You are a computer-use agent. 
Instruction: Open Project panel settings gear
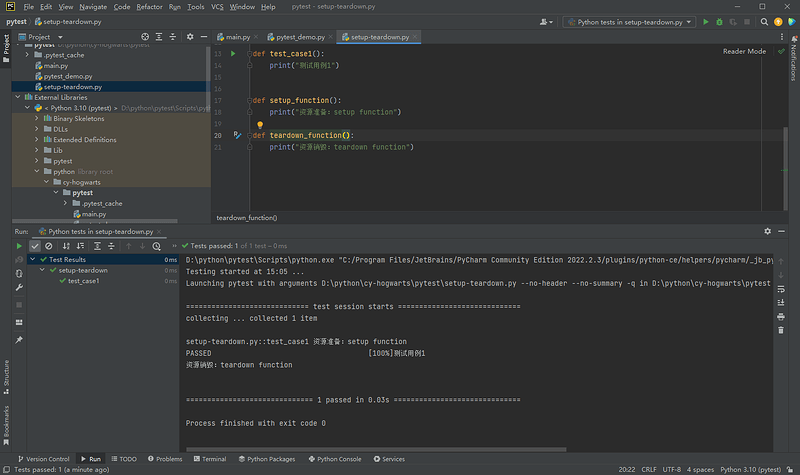point(190,37)
